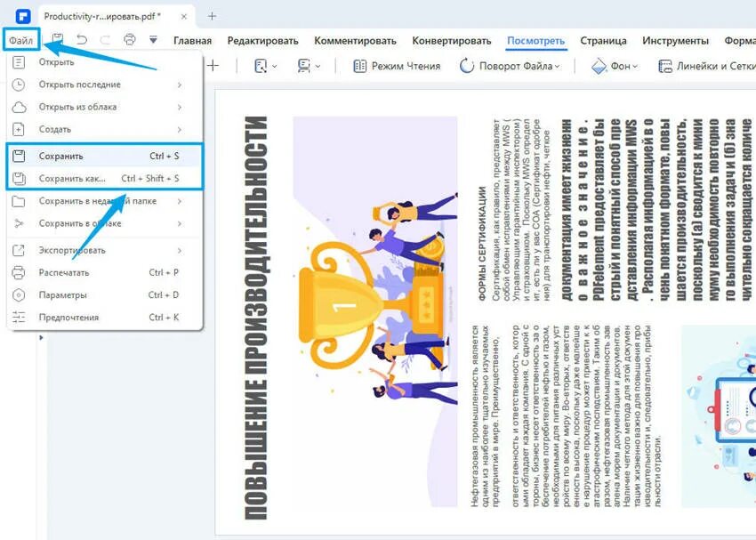Screen dimensions: 756x540
Task: Click the save disk icon in quick toolbar
Action: tap(58, 39)
